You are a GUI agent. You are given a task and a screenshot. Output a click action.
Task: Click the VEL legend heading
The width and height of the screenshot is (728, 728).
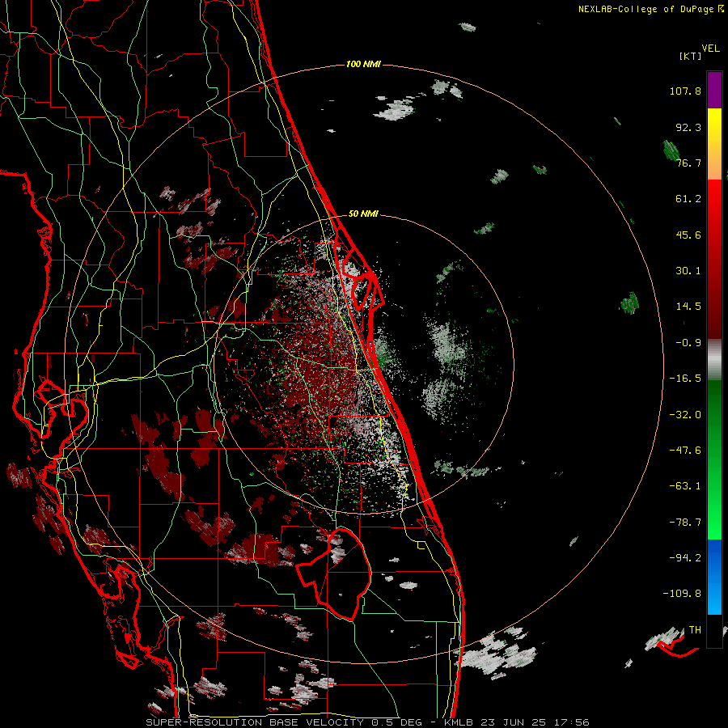click(x=710, y=48)
